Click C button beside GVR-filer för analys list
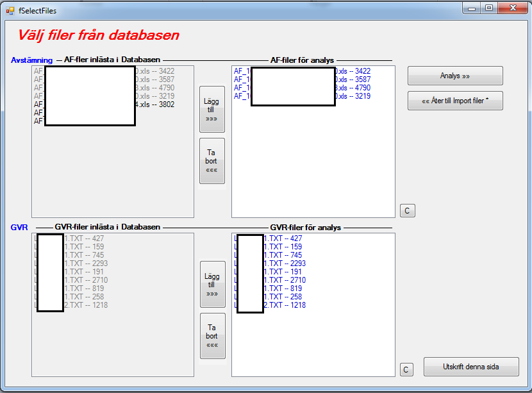 click(x=406, y=369)
